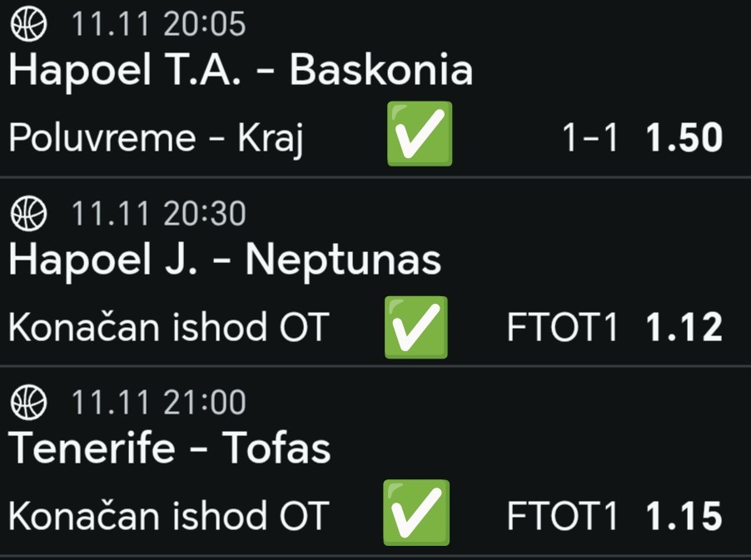Click Konačan ishod OT under Hapoel J. - Neptunas

coord(169,328)
